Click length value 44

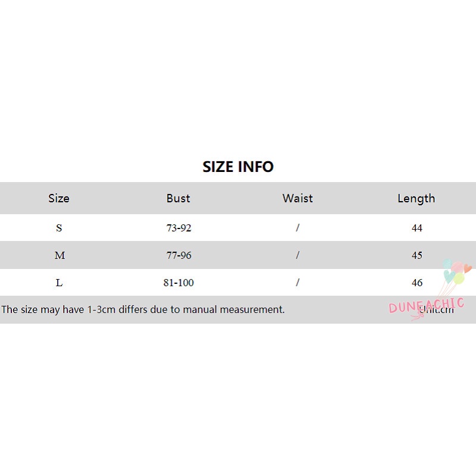pyautogui.click(x=417, y=228)
